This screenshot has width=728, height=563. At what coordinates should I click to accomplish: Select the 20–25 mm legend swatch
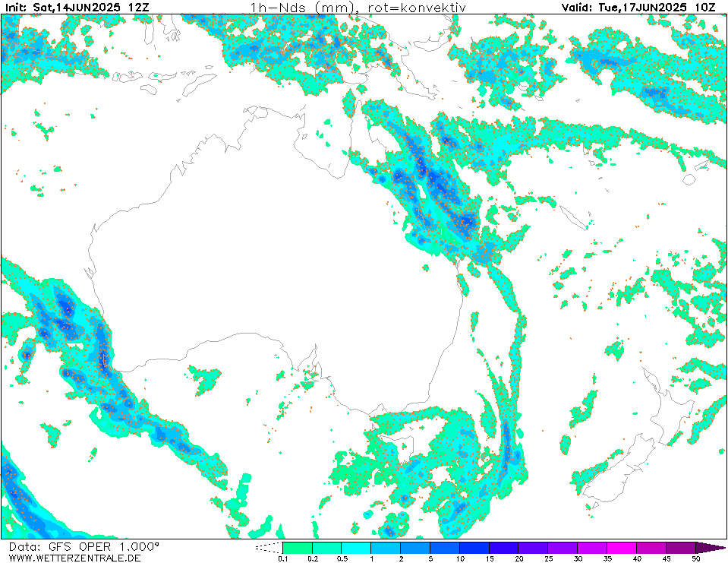coord(533,548)
